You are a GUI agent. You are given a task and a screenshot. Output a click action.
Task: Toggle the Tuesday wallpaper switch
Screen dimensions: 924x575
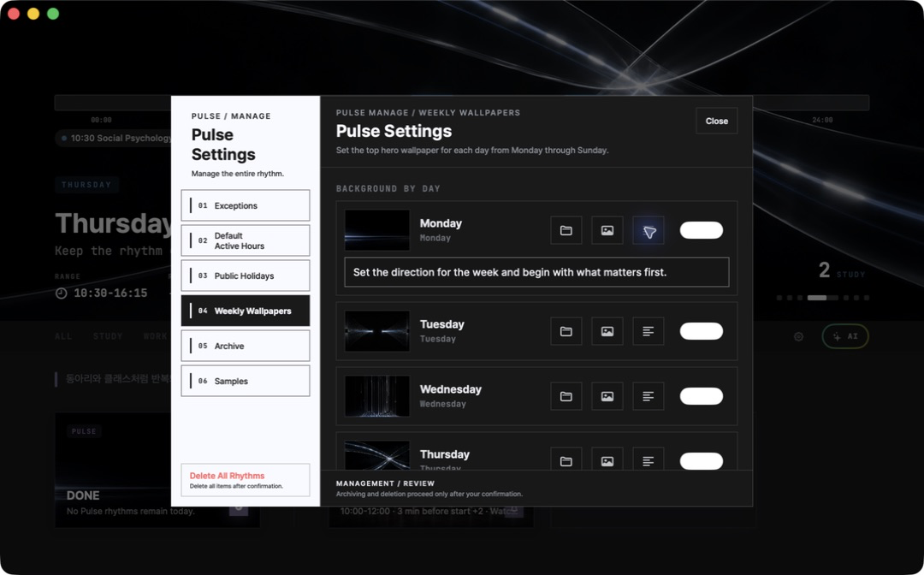coord(702,331)
